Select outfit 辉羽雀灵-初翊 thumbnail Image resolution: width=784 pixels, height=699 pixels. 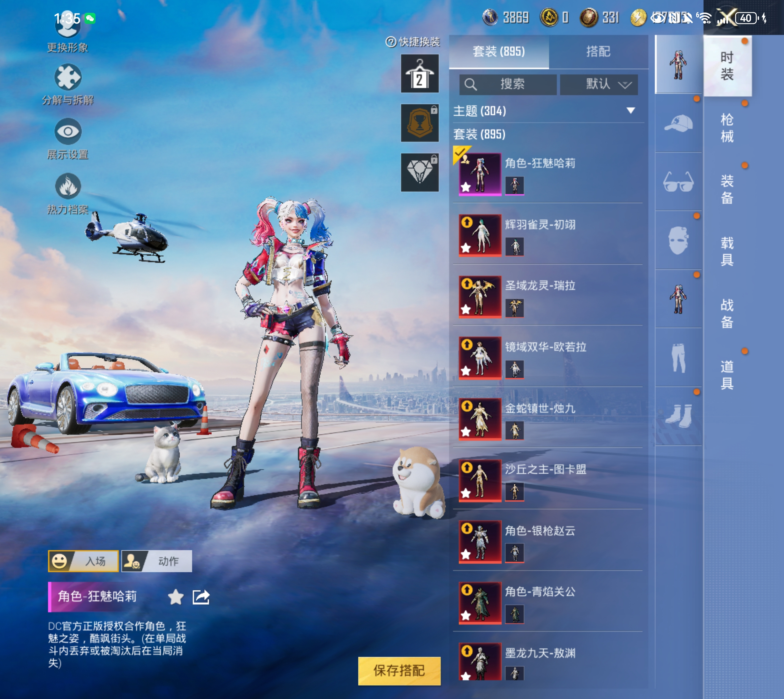[x=481, y=235]
